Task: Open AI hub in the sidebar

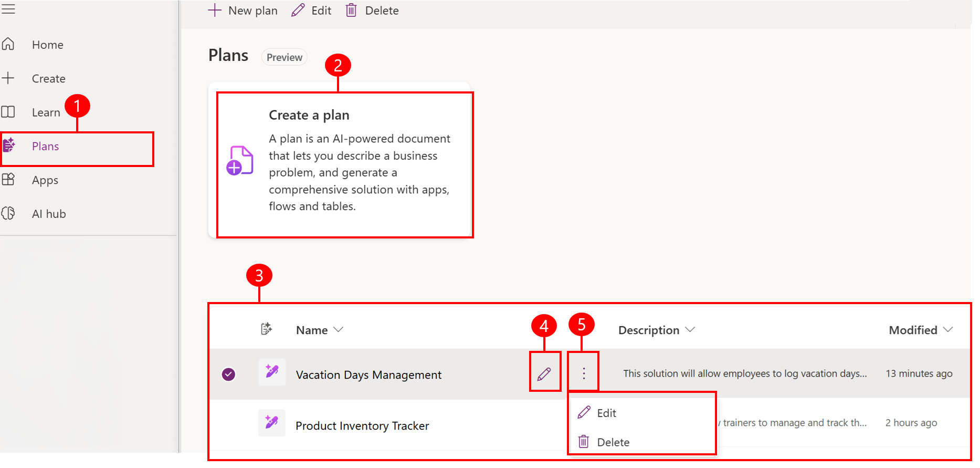Action: tap(49, 214)
